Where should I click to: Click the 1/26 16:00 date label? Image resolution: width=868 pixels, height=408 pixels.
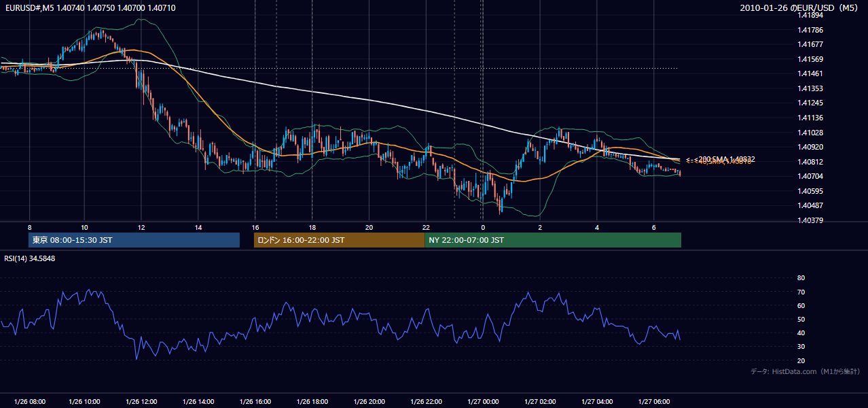[255, 401]
